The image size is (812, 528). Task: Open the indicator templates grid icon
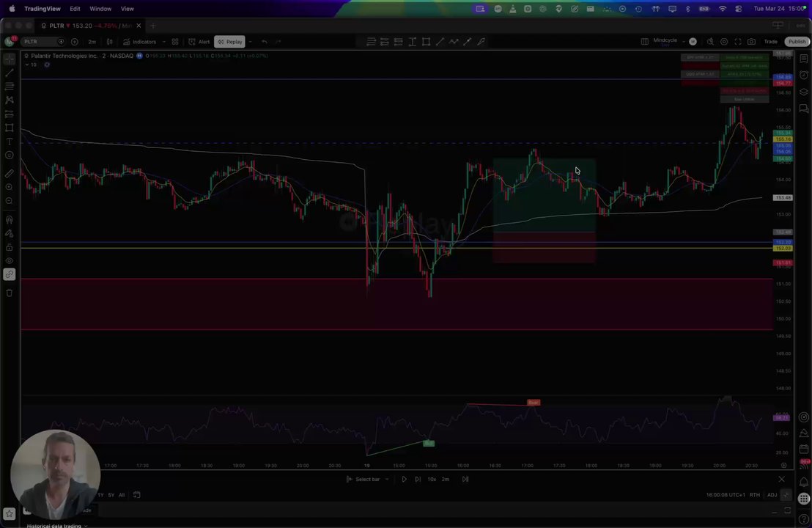[x=175, y=42]
